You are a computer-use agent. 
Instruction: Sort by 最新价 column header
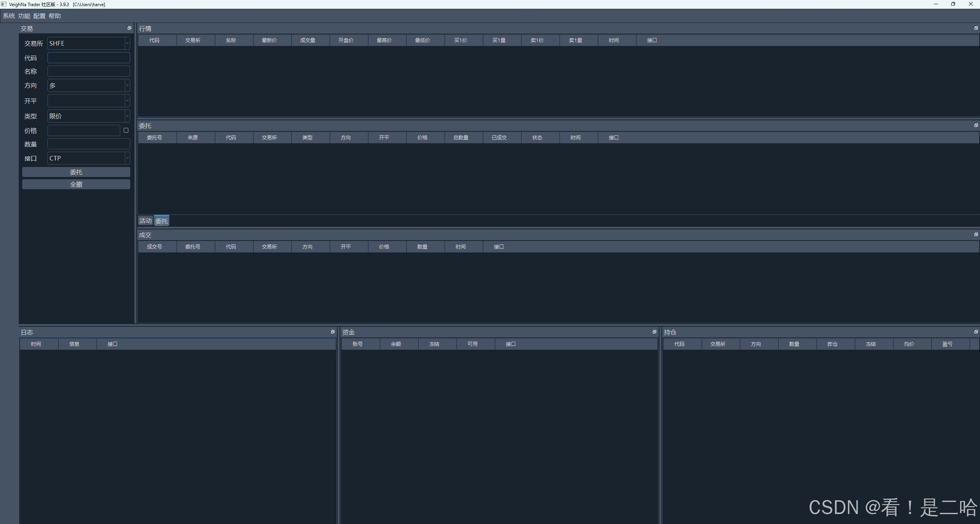tap(269, 40)
